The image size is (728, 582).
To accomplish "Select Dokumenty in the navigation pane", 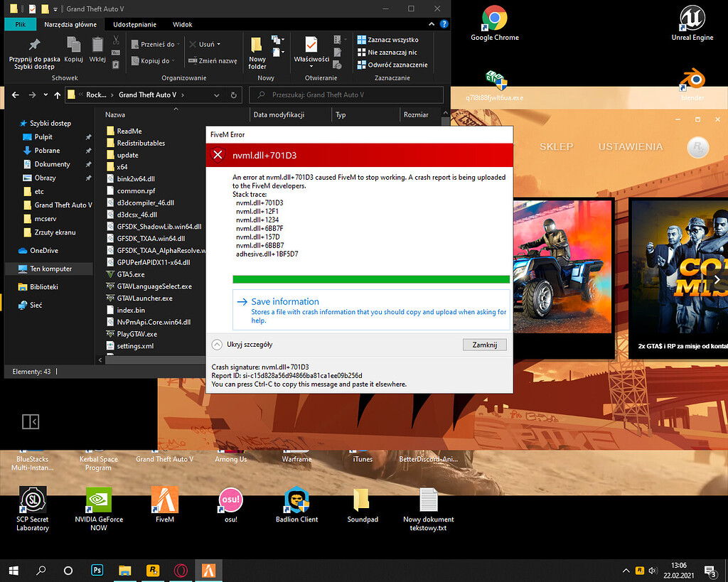I will coord(52,164).
